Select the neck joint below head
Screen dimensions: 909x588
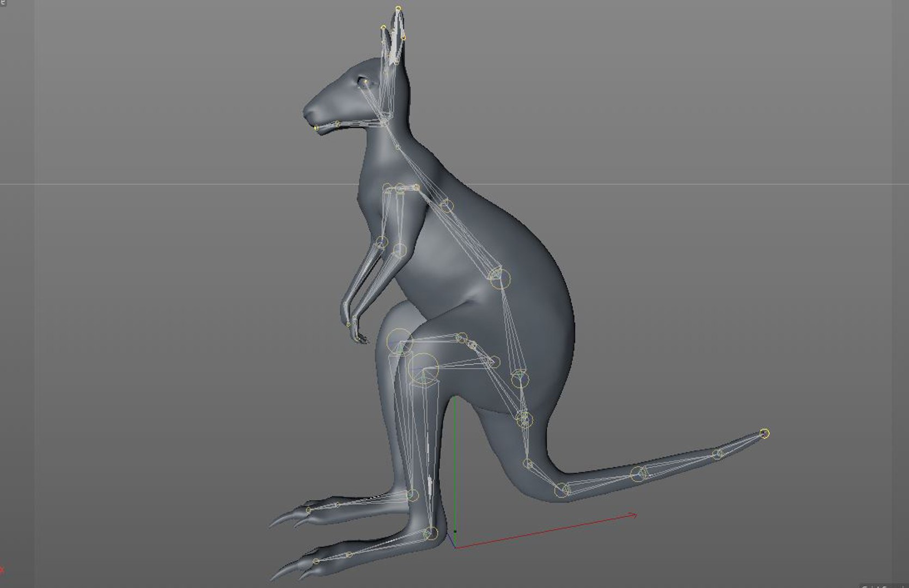(x=398, y=147)
